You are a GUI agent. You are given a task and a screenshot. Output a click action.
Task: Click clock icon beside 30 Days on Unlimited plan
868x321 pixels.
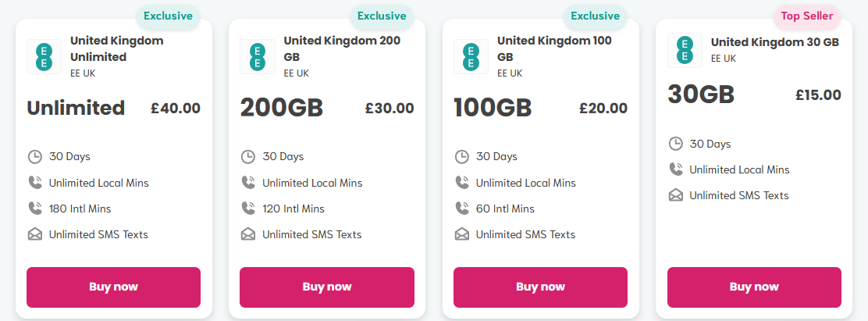pos(35,157)
